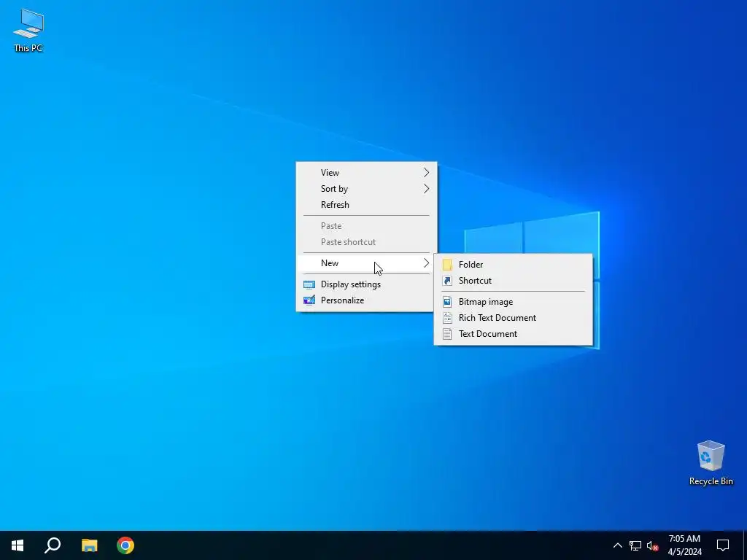747x560 pixels.
Task: Create a new Folder
Action: click(x=513, y=264)
